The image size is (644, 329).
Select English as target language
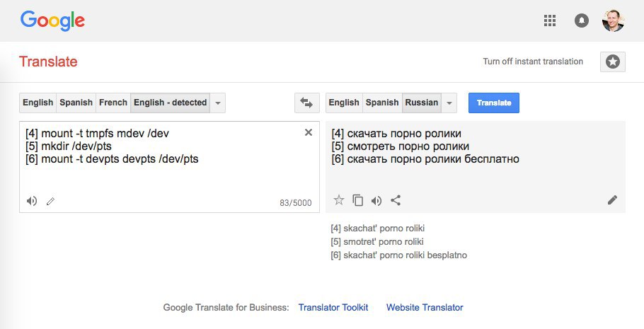click(x=344, y=103)
